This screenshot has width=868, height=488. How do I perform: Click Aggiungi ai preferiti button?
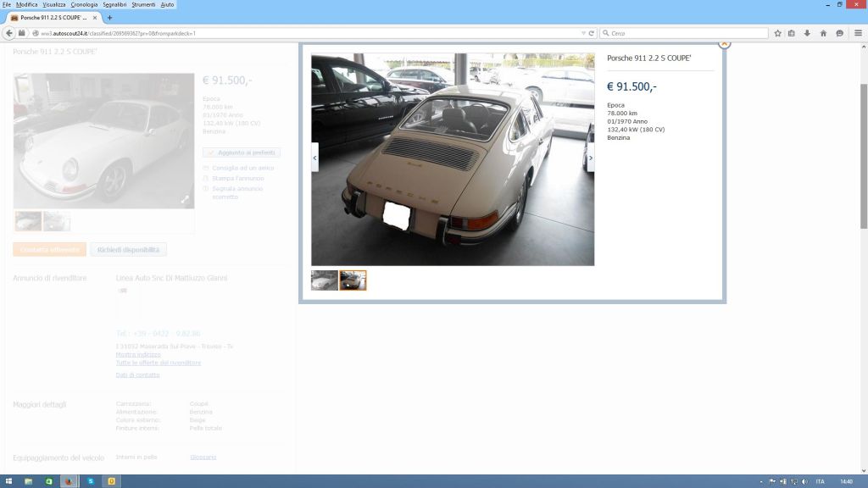point(242,152)
